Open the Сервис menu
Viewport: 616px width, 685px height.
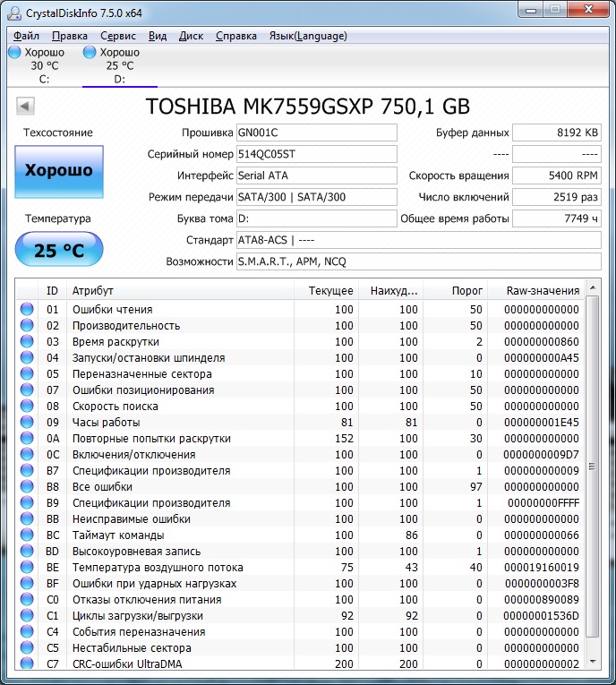[x=118, y=36]
